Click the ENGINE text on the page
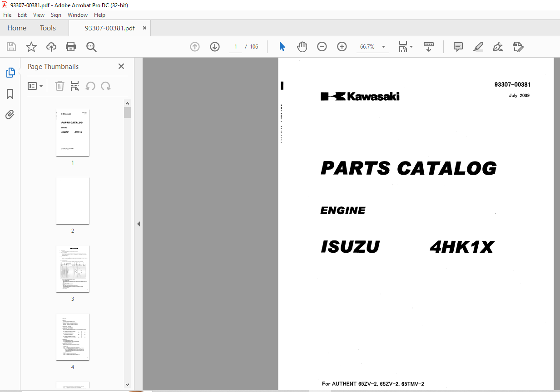The width and height of the screenshot is (560, 392). tap(343, 211)
